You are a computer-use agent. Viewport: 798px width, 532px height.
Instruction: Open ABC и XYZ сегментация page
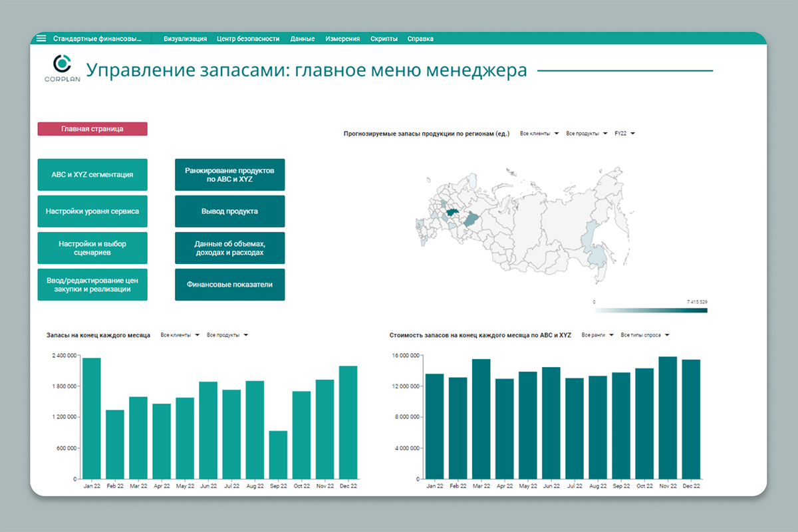click(92, 175)
